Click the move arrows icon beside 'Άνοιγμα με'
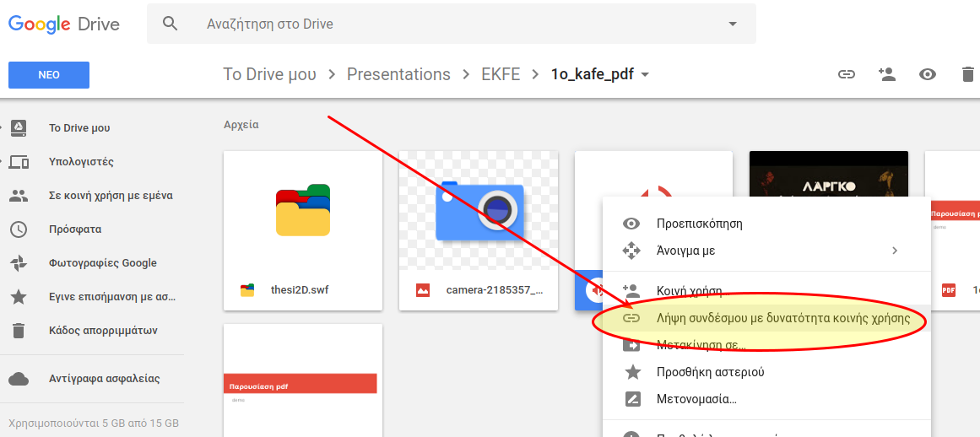Viewport: 980px width, 437px height. click(x=632, y=251)
